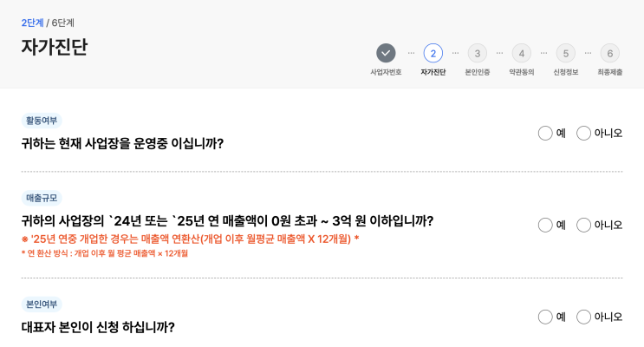
Task: Click step 2 circle in progress stepper
Action: tap(433, 53)
